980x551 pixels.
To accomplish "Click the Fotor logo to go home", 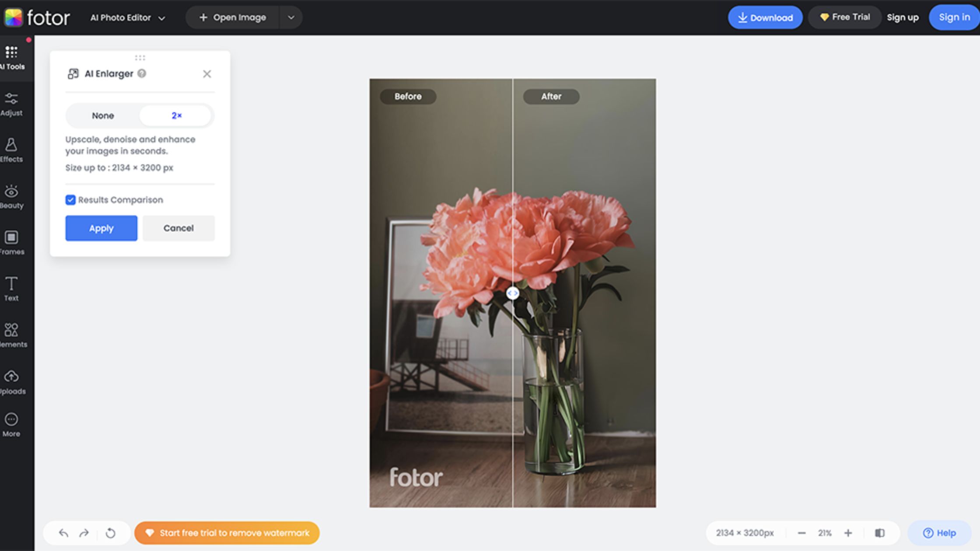I will pos(37,17).
